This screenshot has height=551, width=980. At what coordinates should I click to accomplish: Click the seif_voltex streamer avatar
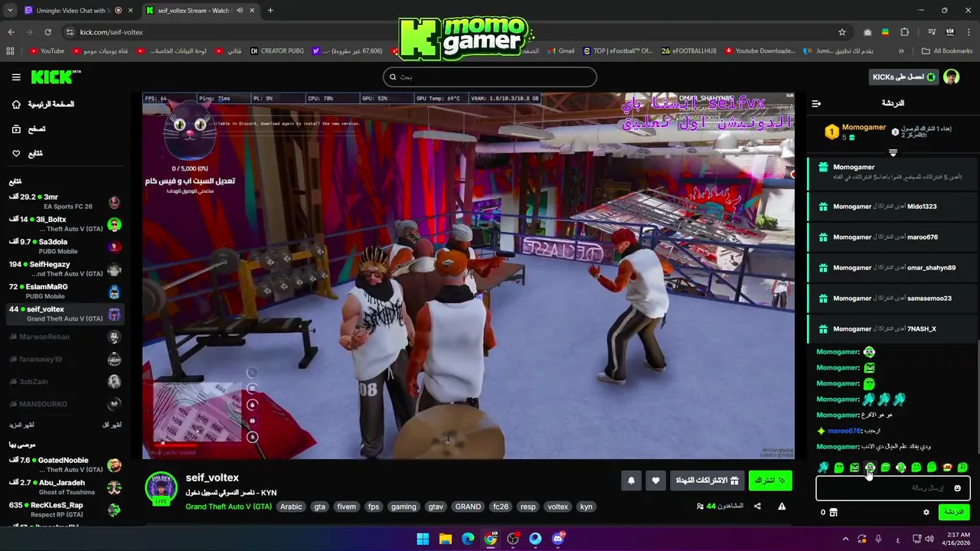point(162,488)
